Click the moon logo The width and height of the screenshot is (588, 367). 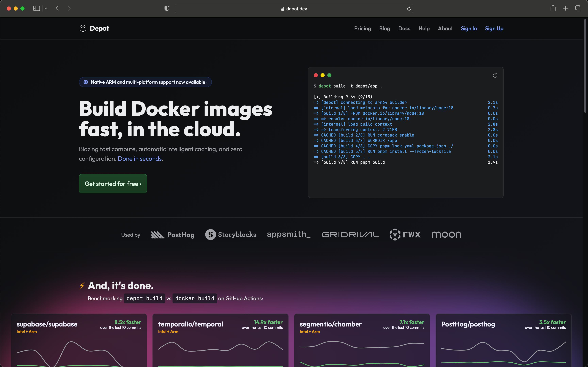point(446,234)
